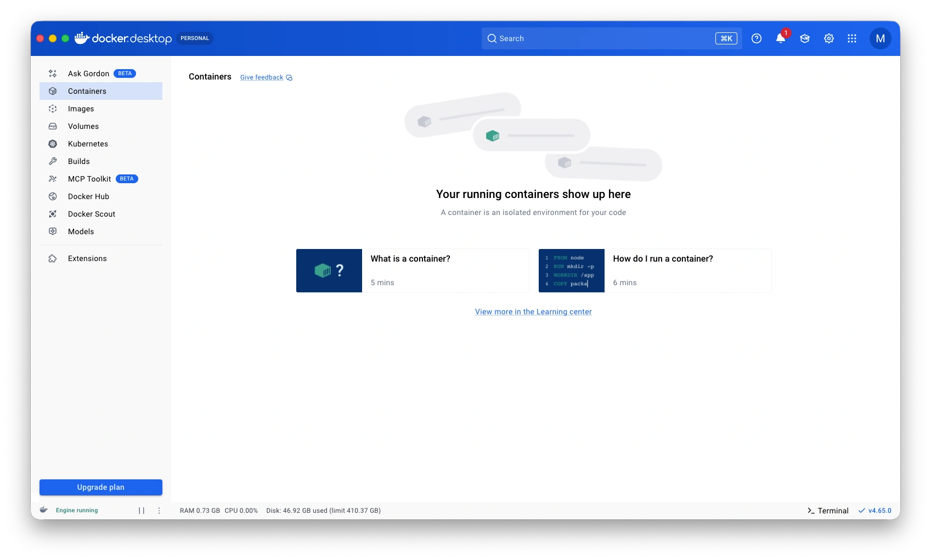Viewport: 931px width, 560px height.
Task: Open the grid apps menu
Action: click(x=853, y=38)
